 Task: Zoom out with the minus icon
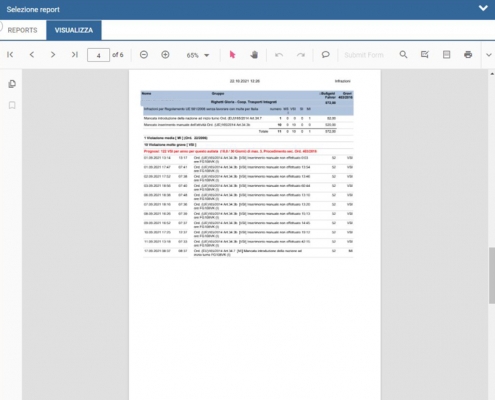pyautogui.click(x=144, y=55)
